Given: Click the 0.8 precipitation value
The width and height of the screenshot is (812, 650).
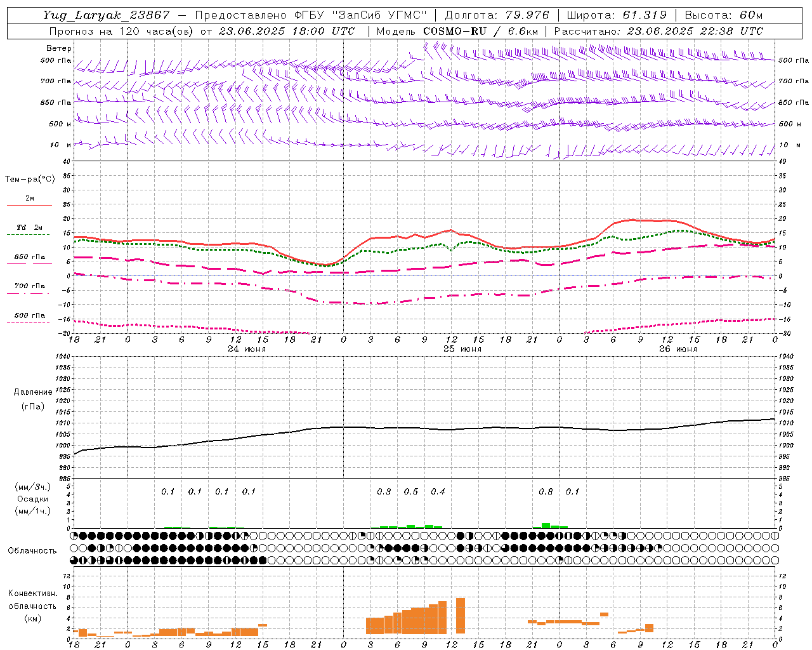Looking at the screenshot, I should click(x=546, y=491).
